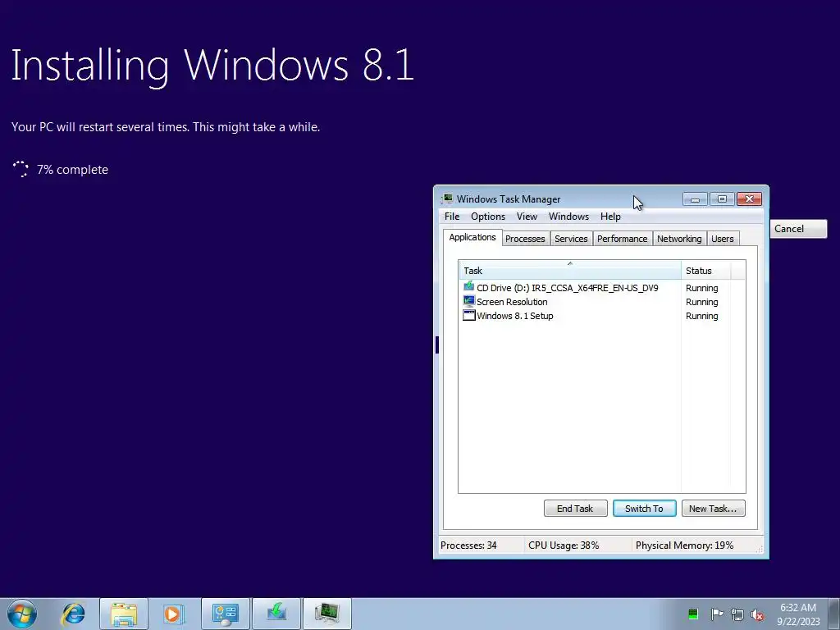Sort by the Task column header
This screenshot has width=840, height=630.
569,271
